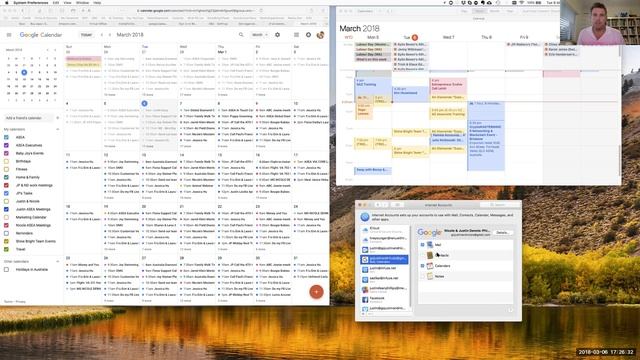640x360 pixels.
Task: Toggle the Travel calendar checkbox
Action: point(6,249)
